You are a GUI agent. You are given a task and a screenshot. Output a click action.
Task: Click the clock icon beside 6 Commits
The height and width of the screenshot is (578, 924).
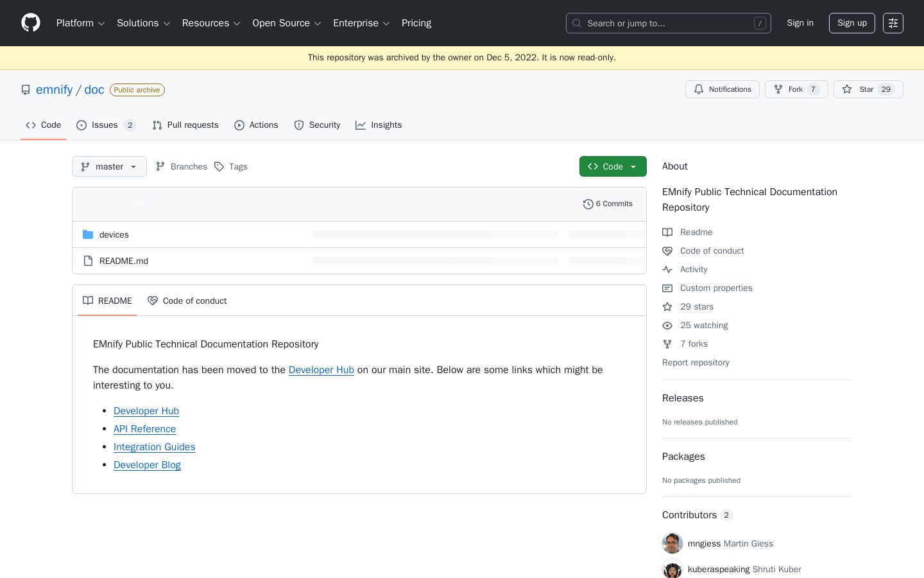(x=588, y=204)
